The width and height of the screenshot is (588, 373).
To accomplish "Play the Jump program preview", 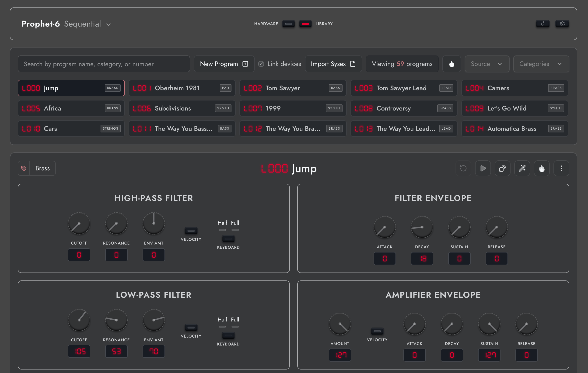I will [483, 168].
